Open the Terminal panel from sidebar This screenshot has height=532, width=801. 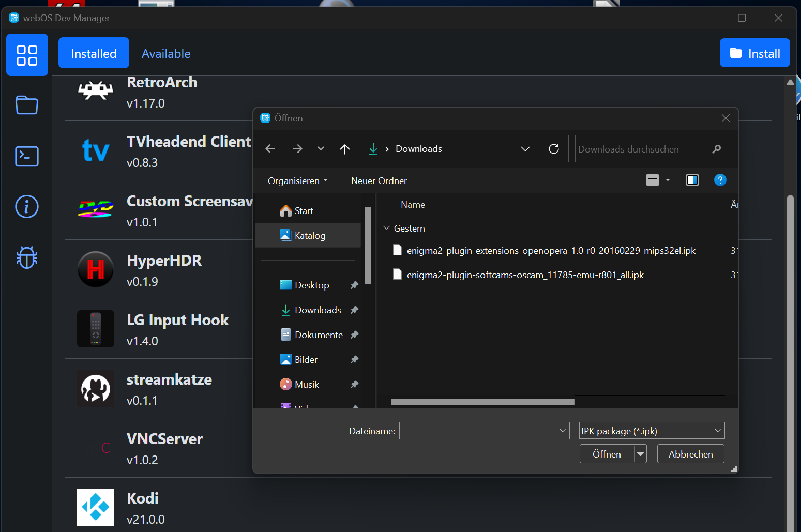[27, 156]
